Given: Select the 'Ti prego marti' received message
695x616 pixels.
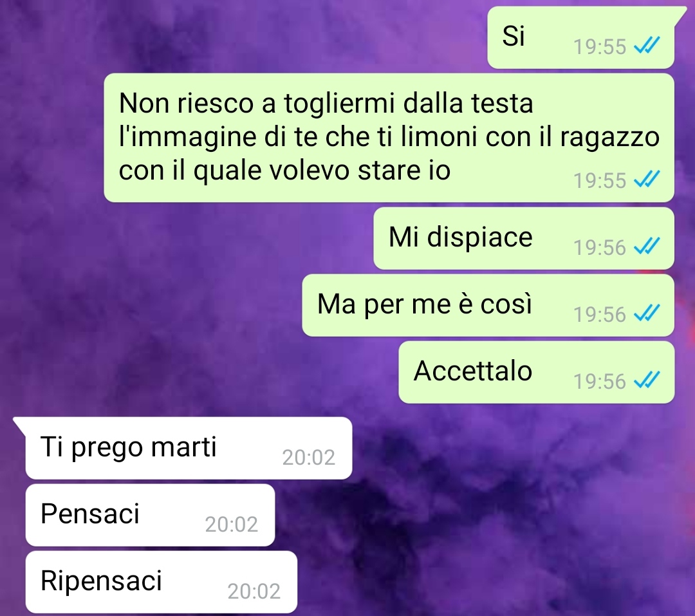Looking at the screenshot, I should 189,448.
